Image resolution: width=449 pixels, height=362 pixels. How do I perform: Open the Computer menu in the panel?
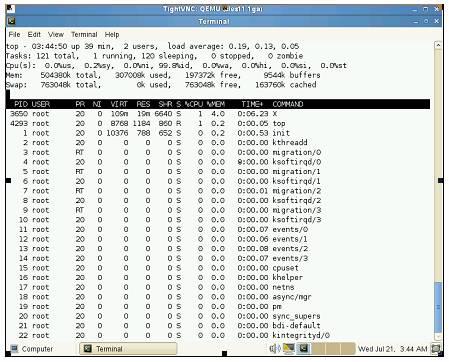(32, 349)
